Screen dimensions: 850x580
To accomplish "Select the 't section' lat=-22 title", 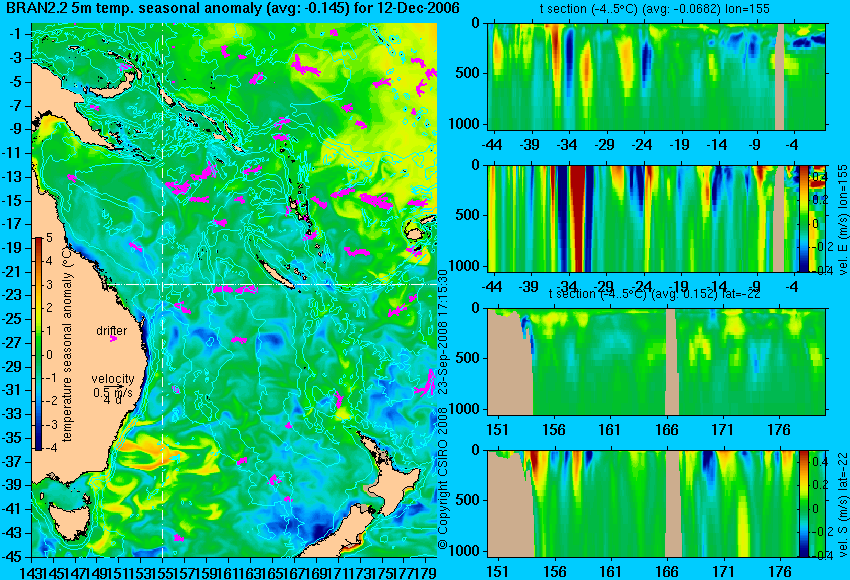I will pyautogui.click(x=654, y=293).
